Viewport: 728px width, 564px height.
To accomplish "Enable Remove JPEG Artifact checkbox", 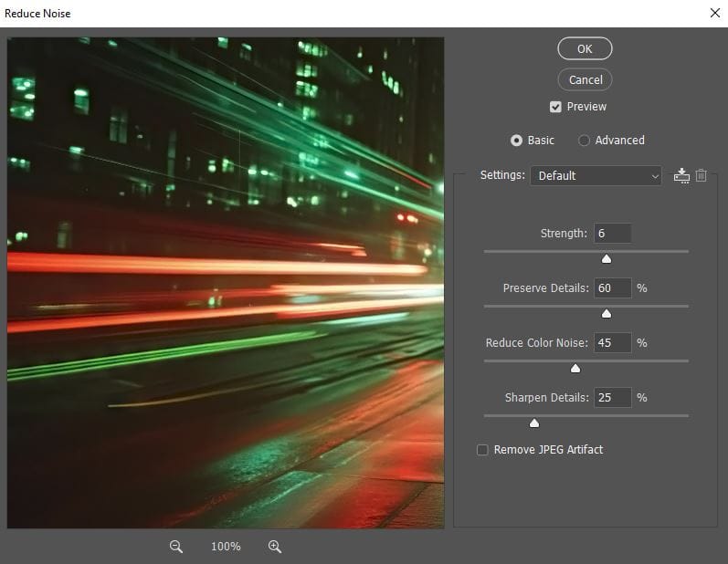I will (482, 450).
